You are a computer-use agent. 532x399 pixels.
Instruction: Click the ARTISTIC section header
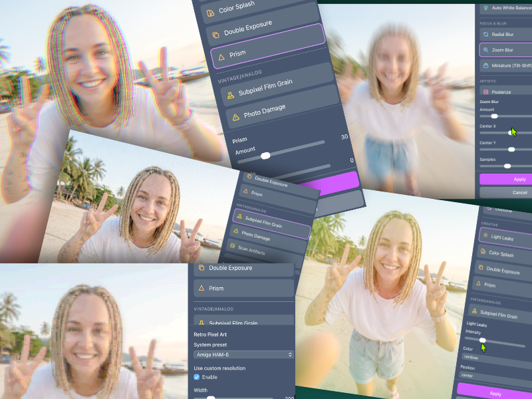488,81
